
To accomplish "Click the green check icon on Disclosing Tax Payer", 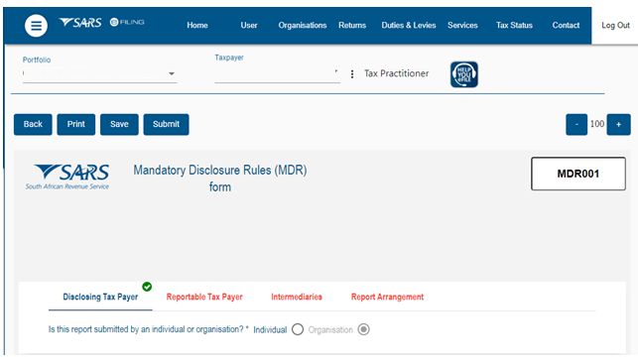I will click(147, 287).
